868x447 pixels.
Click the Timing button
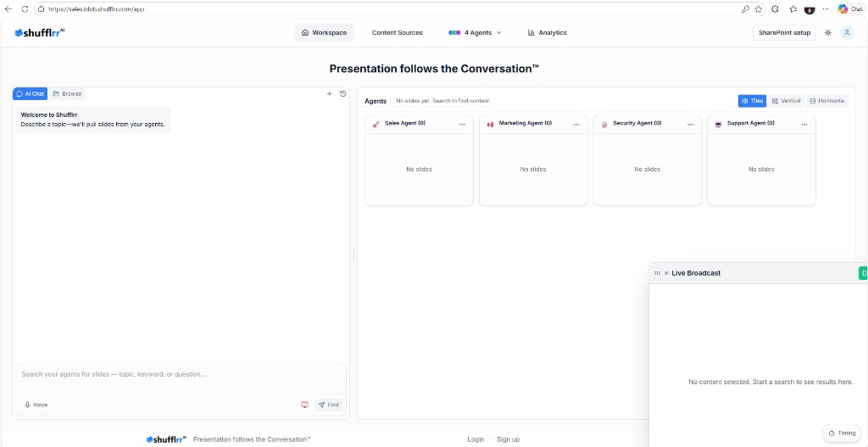pos(842,433)
